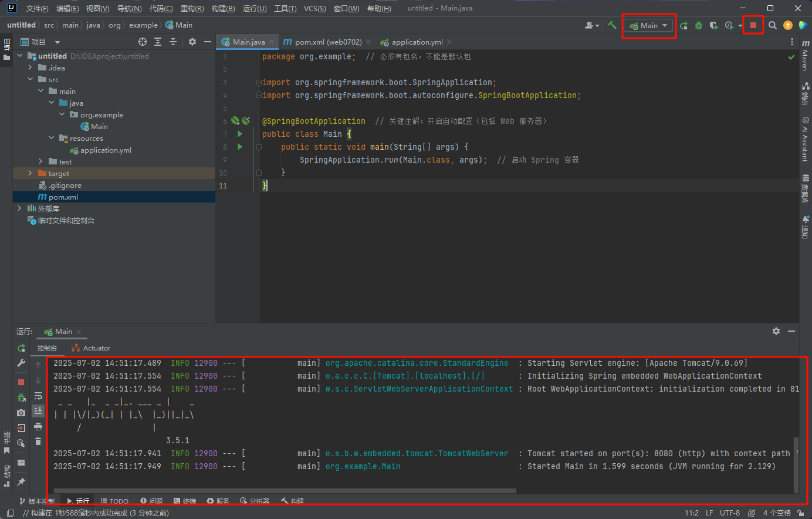Click the run gutter arrow beside the main method
Image resolution: width=812 pixels, height=519 pixels.
(239, 147)
